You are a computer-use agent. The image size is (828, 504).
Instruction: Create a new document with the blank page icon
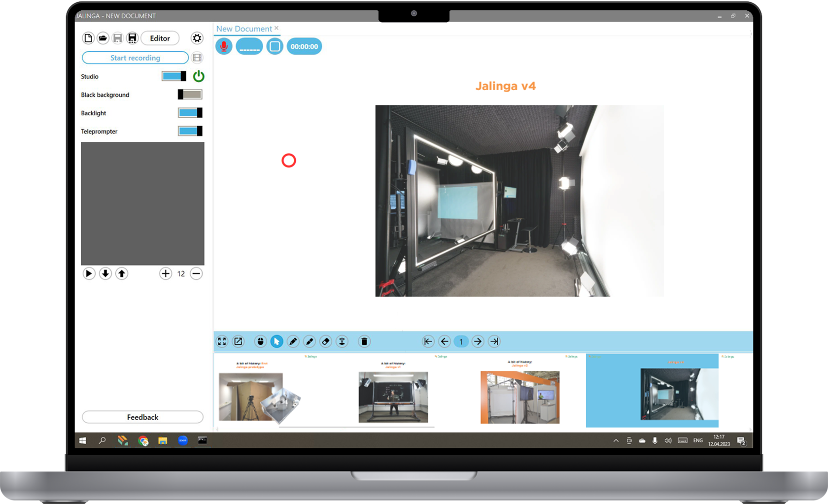pos(88,38)
